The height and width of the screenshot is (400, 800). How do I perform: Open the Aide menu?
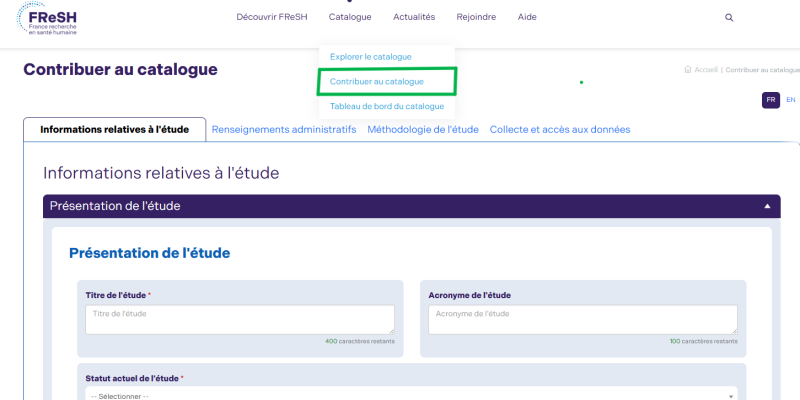tap(527, 17)
